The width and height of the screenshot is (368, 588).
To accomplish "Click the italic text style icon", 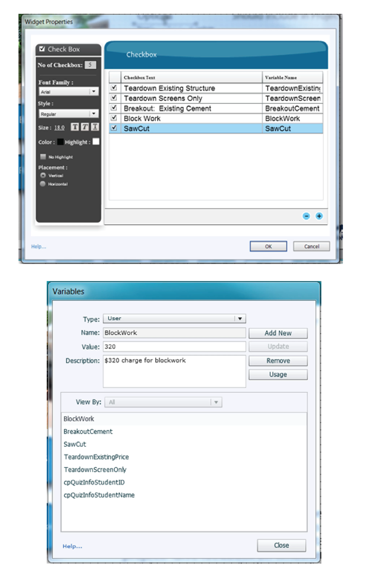I will pos(85,127).
